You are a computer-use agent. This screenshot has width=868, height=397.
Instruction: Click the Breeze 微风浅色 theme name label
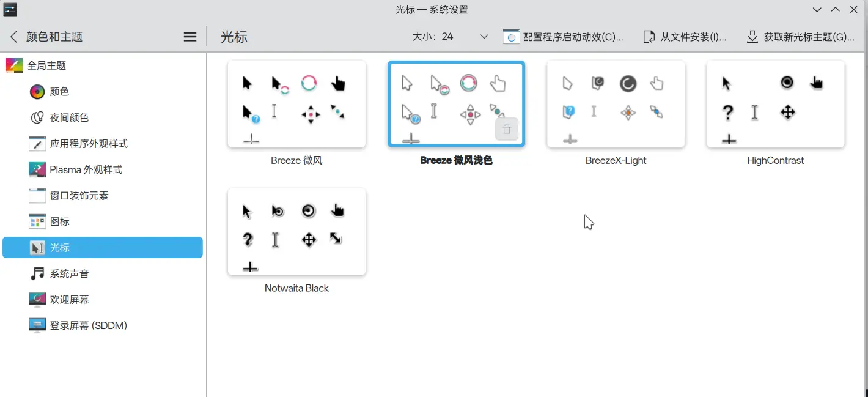[456, 161]
